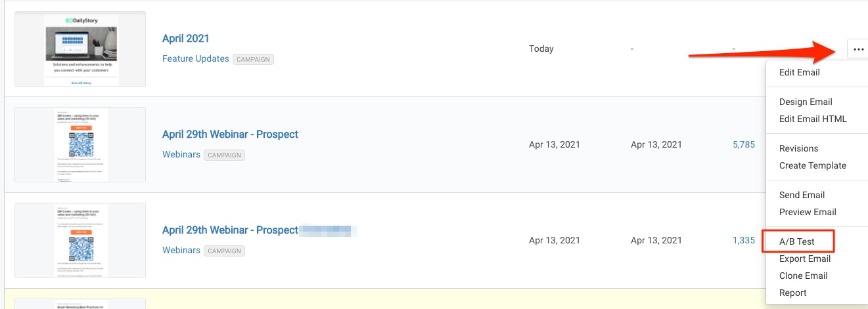Choose Design Email in the dropdown menu

pyautogui.click(x=806, y=102)
